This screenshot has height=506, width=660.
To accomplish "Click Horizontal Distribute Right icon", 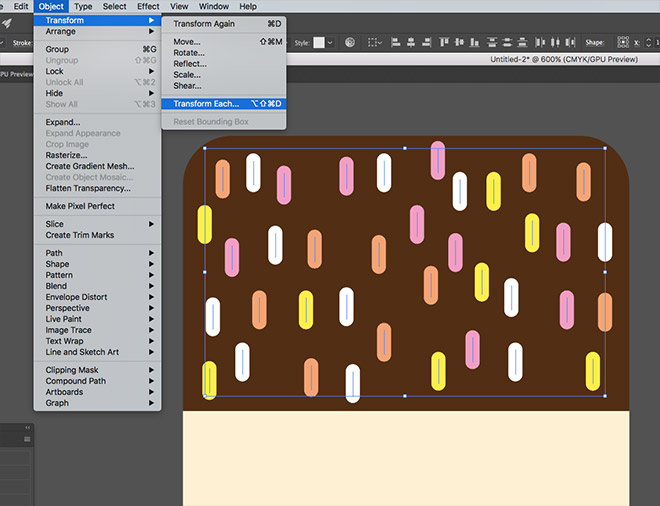I will point(570,42).
